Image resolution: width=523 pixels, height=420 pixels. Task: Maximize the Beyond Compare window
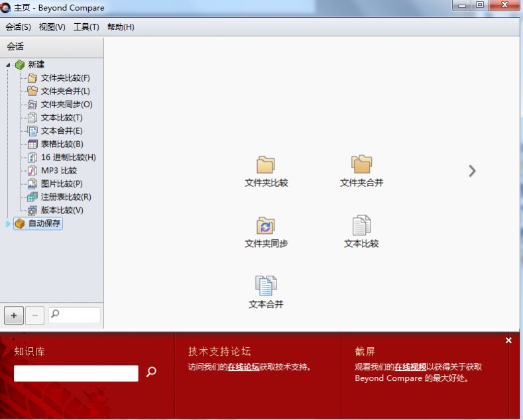(480, 5)
